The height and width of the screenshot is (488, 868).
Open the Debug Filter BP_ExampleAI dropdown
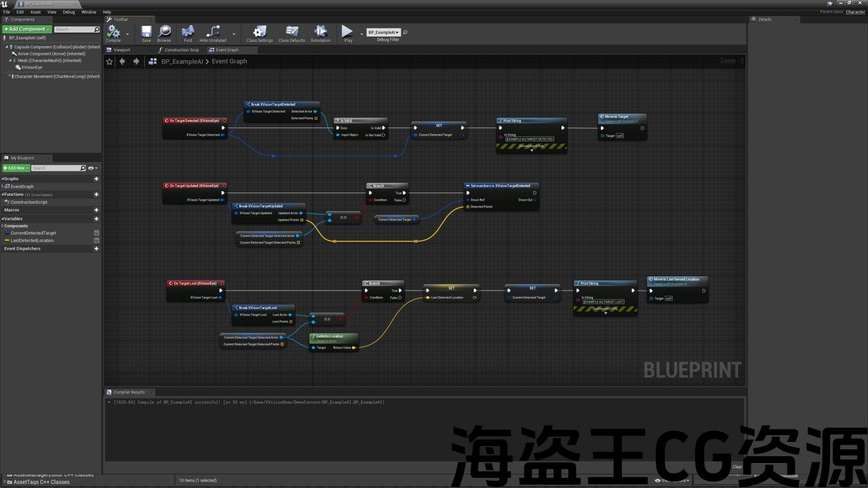(384, 33)
